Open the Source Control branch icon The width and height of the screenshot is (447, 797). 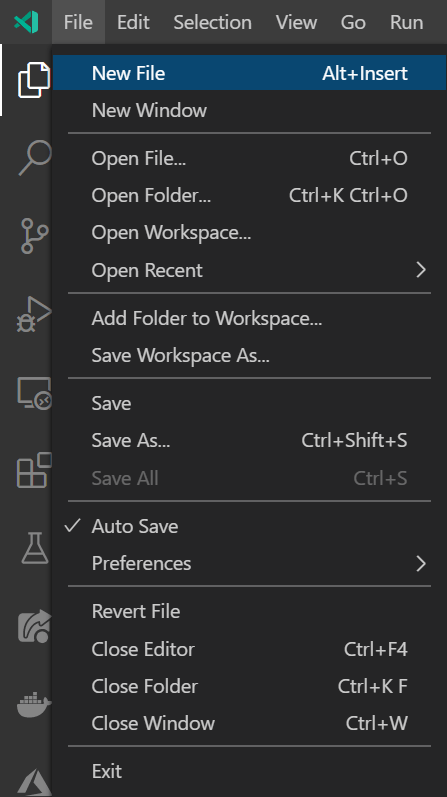point(34,236)
